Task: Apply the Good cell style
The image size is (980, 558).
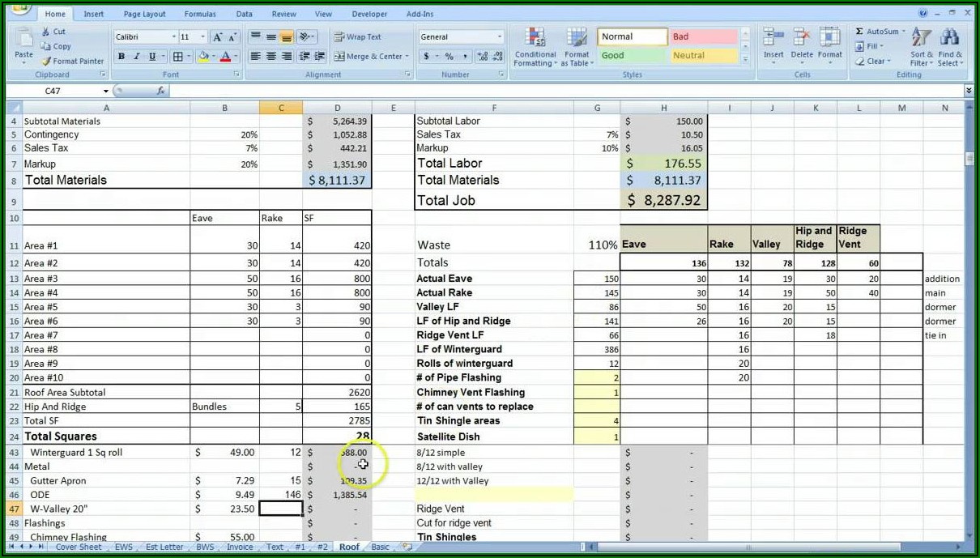Action: pyautogui.click(x=633, y=56)
